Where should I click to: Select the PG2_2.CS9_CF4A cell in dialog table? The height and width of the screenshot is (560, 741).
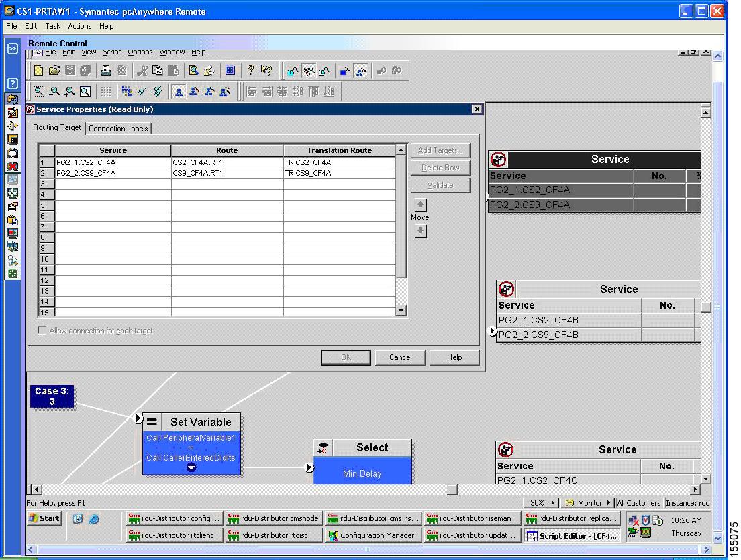coord(113,173)
